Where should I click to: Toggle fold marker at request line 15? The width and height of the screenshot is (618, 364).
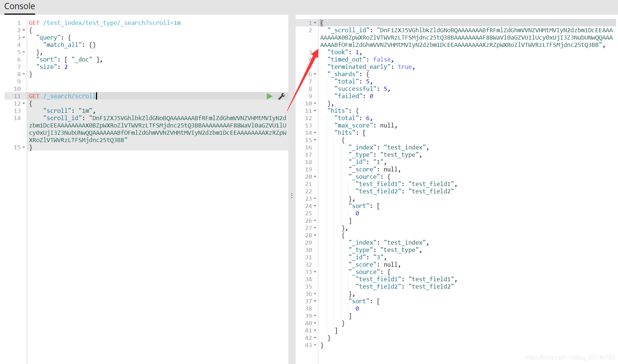pos(24,148)
